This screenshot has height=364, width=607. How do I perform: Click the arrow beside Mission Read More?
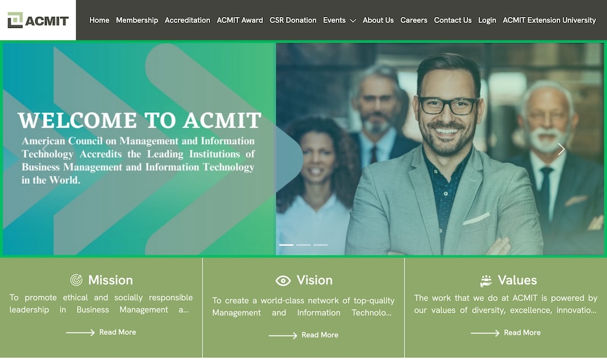pos(80,332)
